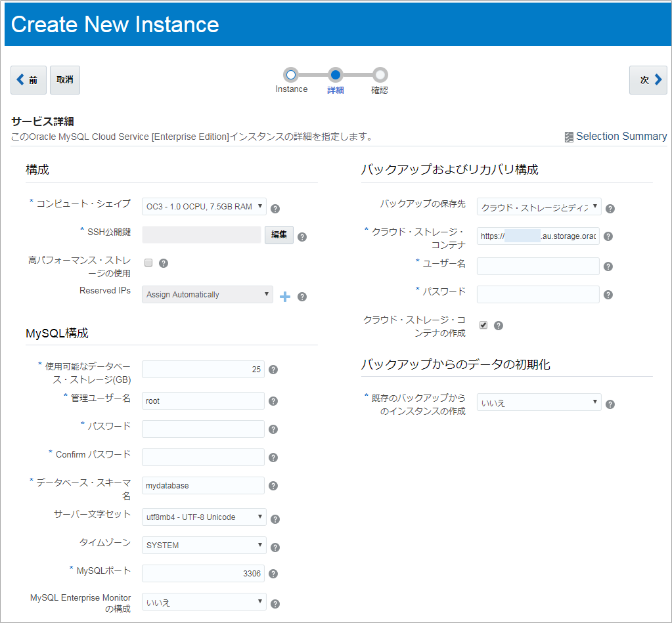Click Confirm パスワード input field
Screen dimensions: 672x623
click(x=203, y=458)
